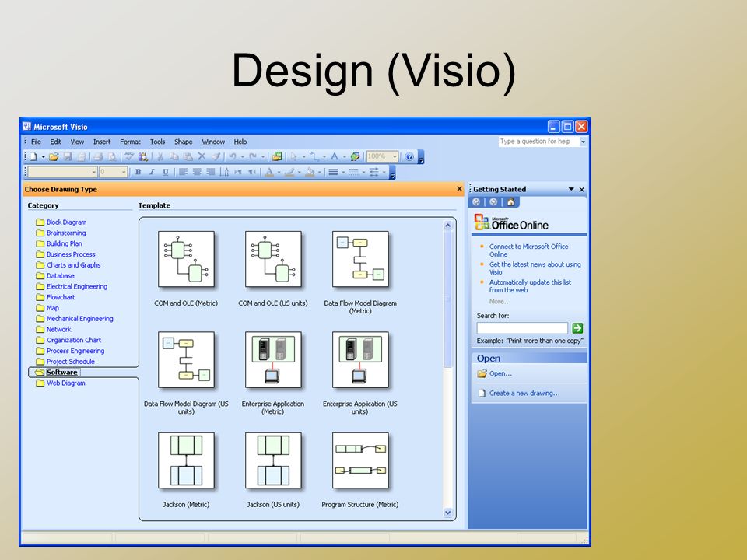Click the Back arrow in Getting Started
This screenshot has width=747, height=560.
[476, 202]
